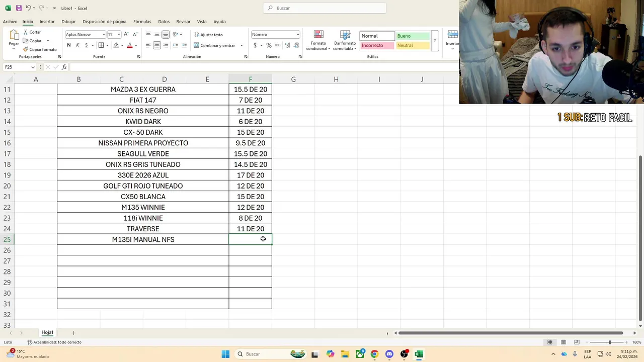Apply percent style icon

pyautogui.click(x=269, y=45)
